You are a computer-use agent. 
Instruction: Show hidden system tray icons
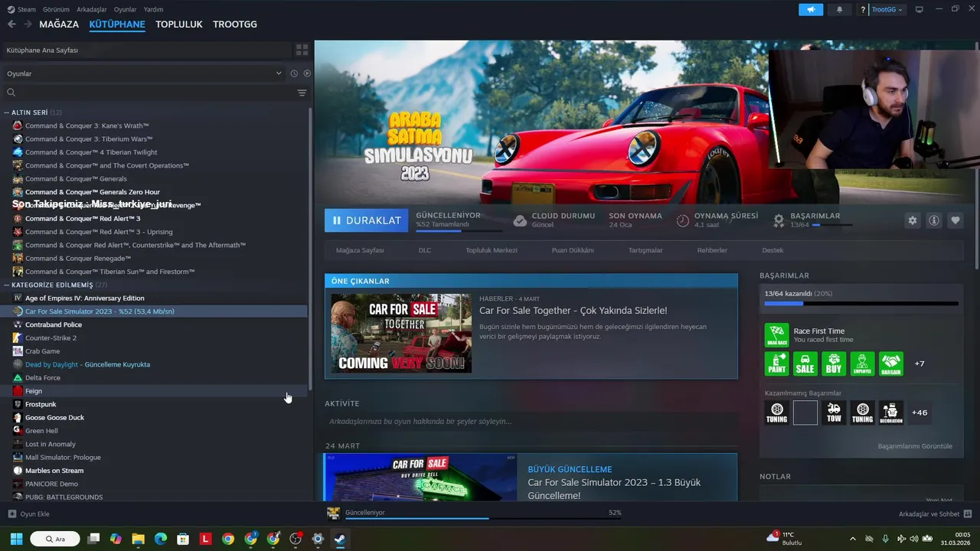pos(852,539)
